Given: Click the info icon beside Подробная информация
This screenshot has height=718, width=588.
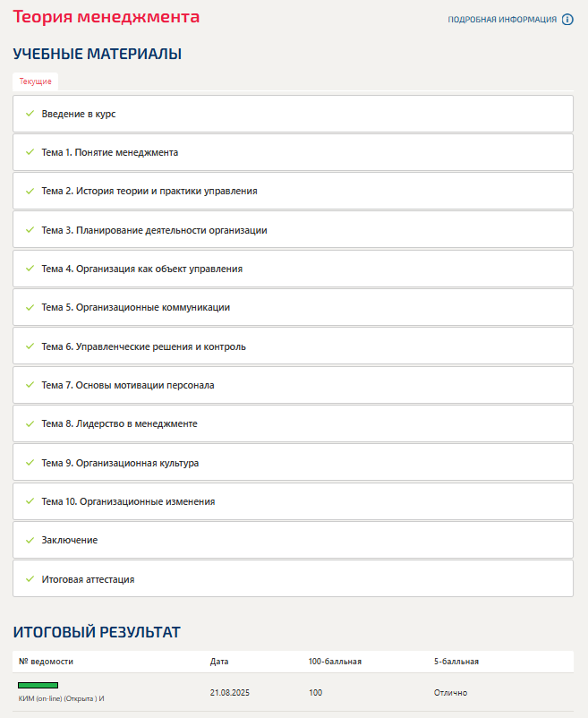Looking at the screenshot, I should [x=567, y=20].
